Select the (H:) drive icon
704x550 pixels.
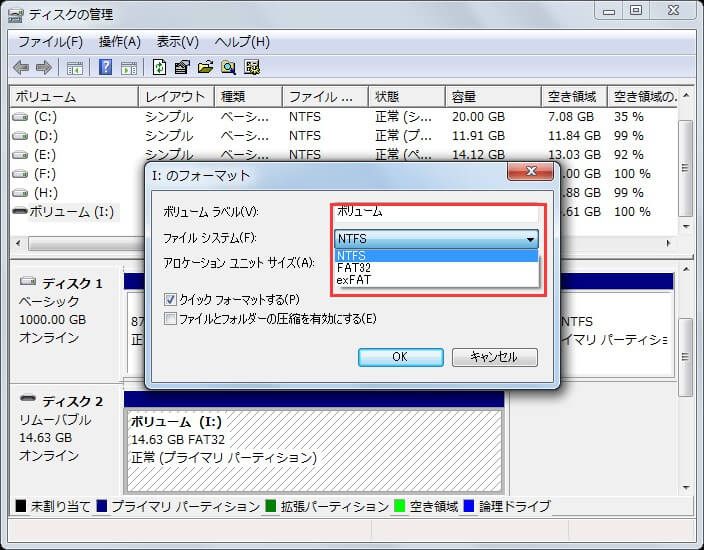pyautogui.click(x=20, y=193)
